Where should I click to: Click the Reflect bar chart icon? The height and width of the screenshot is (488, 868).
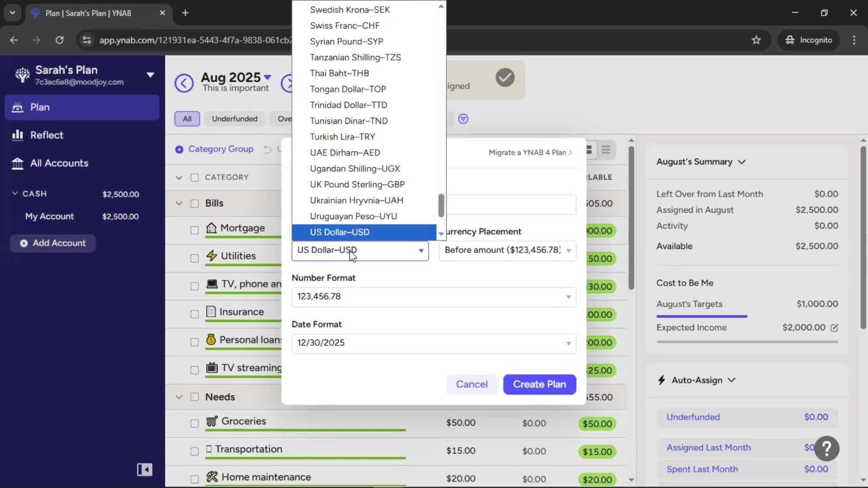point(18,135)
